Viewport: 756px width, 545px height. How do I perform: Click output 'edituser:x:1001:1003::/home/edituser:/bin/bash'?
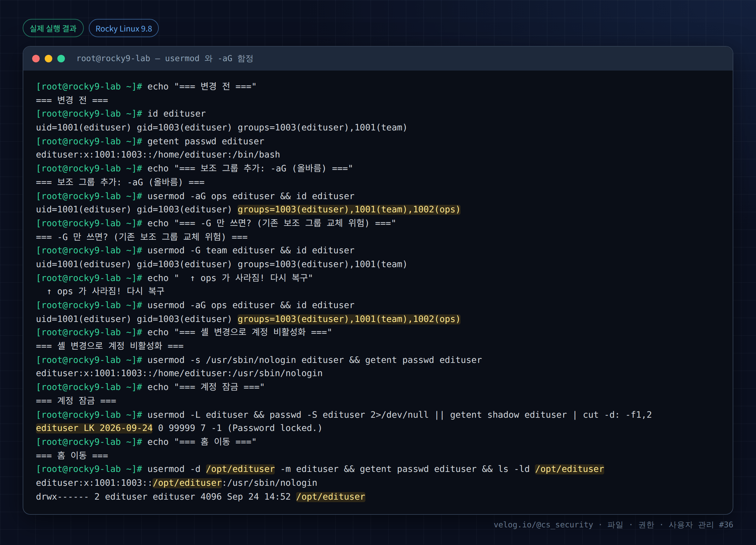pos(158,155)
